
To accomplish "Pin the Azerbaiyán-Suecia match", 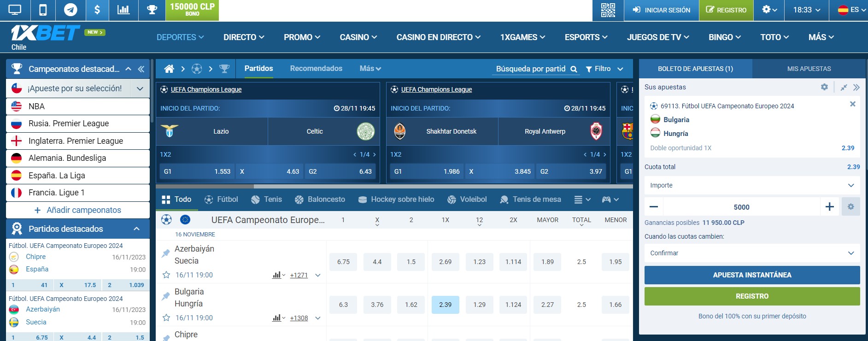I will point(166,253).
